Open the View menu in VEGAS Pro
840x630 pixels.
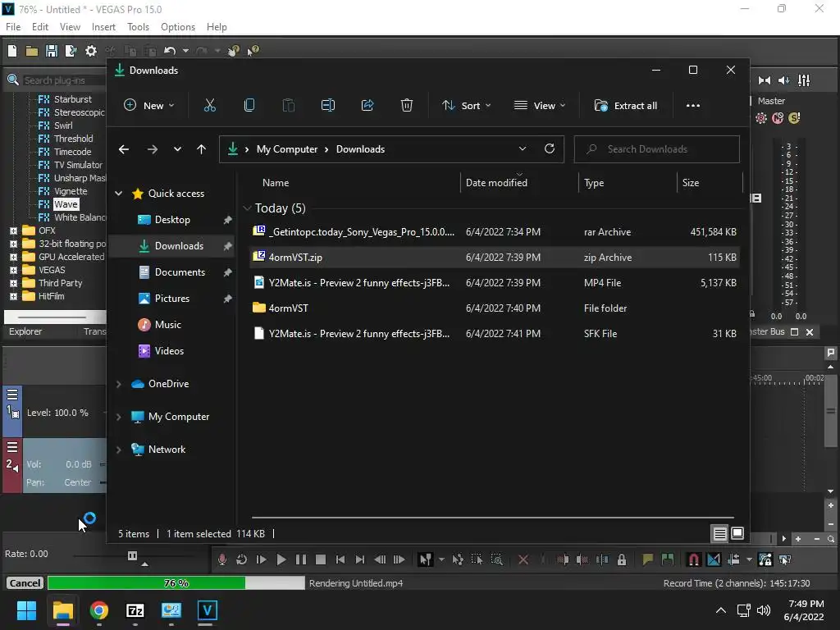(x=70, y=27)
